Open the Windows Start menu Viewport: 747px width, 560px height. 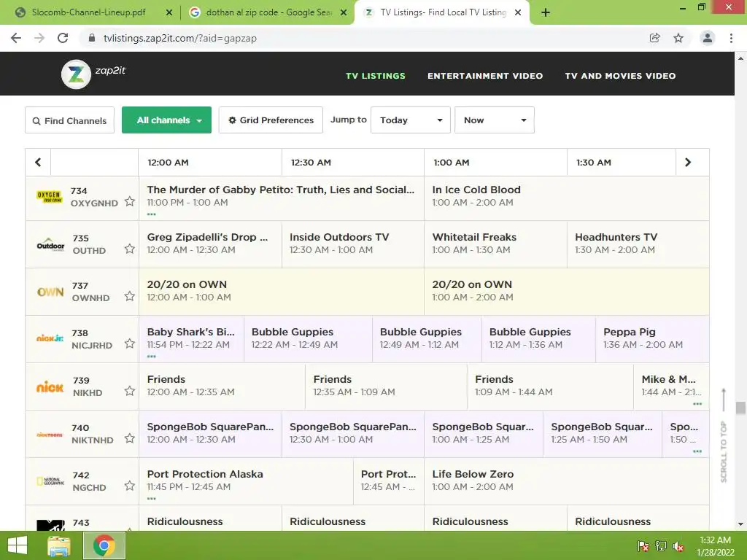point(18,545)
